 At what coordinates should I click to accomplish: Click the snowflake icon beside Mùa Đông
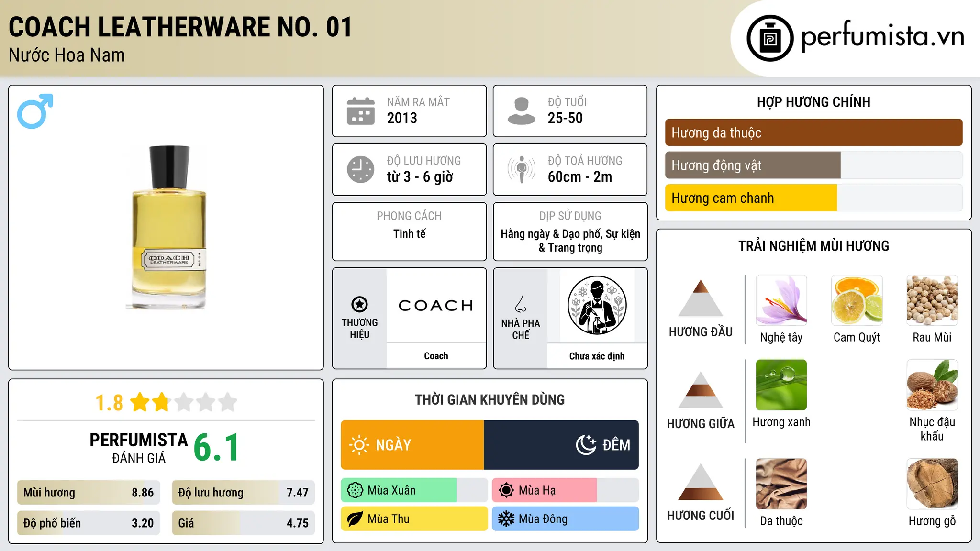[x=506, y=519]
